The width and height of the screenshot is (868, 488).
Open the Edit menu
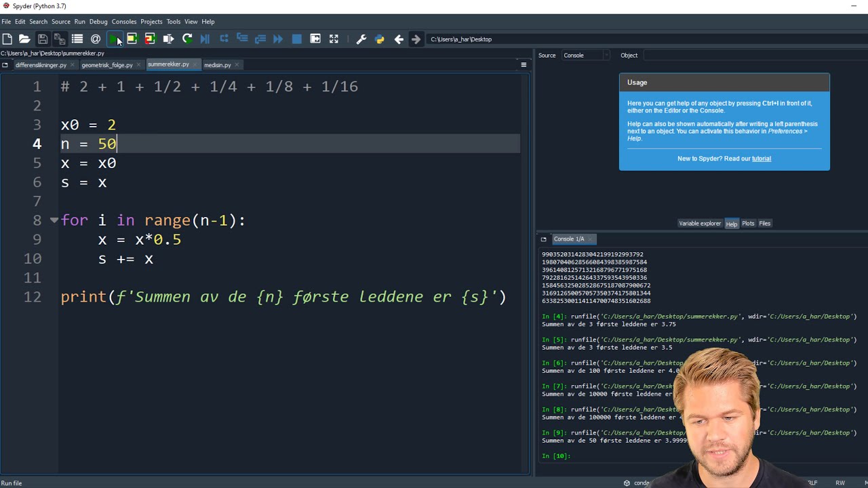click(20, 22)
